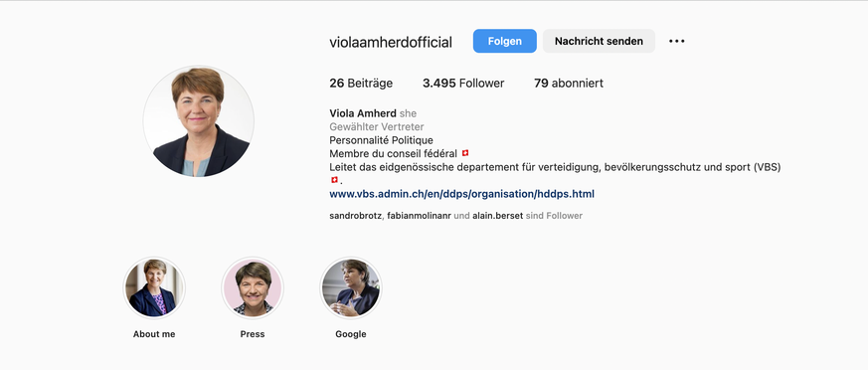
Task: Open the round profile picture
Action: point(199,121)
